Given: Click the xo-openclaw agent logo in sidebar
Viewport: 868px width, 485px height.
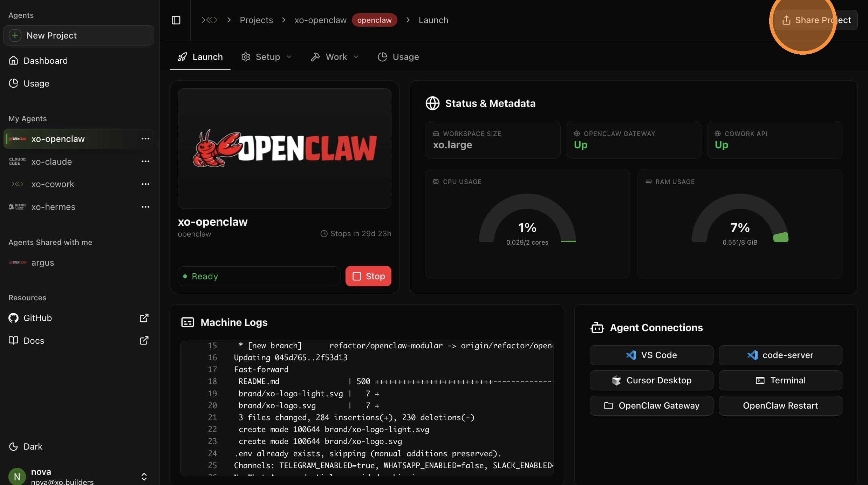Looking at the screenshot, I should tap(18, 139).
